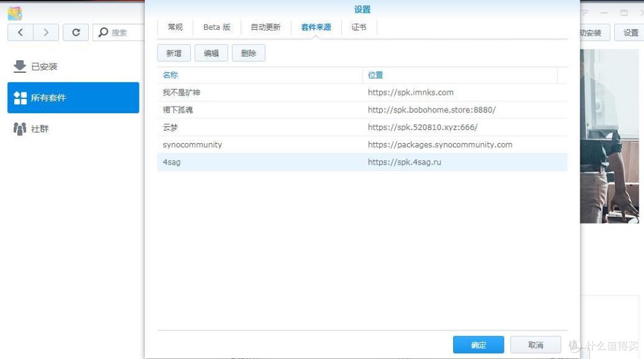
Task: Switch to the 常规 tab
Action: click(175, 27)
